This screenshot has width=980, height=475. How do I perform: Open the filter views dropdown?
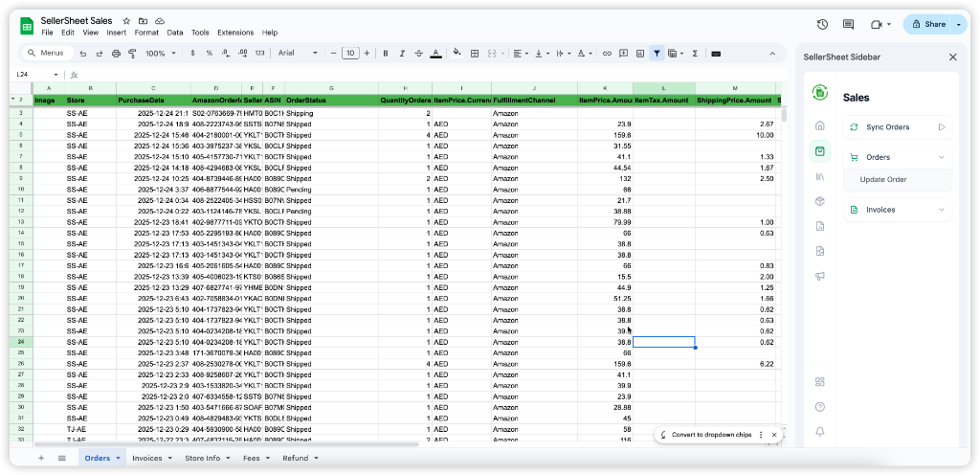coord(676,54)
